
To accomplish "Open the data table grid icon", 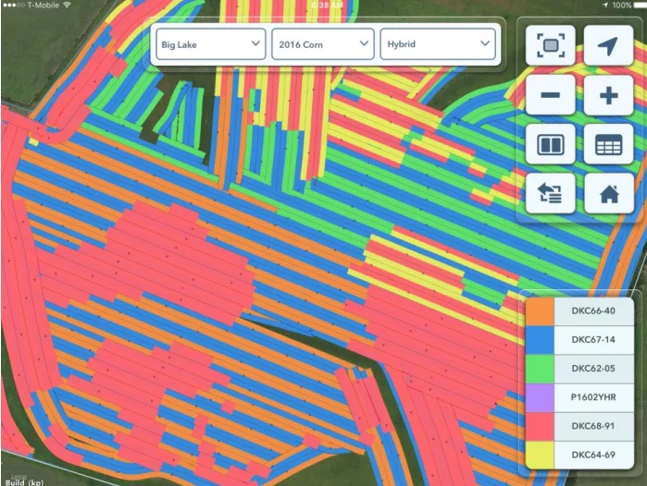I will click(608, 146).
